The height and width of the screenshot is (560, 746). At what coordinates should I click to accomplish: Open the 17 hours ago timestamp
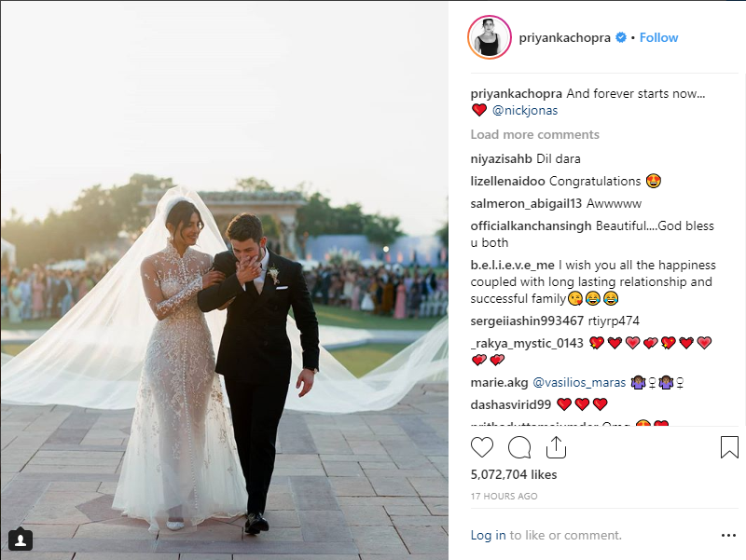[x=504, y=497]
